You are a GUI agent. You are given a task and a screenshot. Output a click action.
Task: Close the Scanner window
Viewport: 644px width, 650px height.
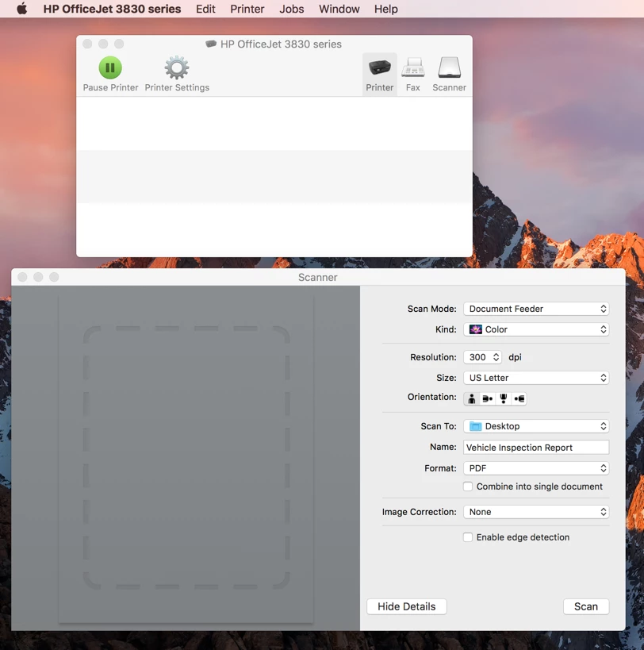click(x=23, y=277)
